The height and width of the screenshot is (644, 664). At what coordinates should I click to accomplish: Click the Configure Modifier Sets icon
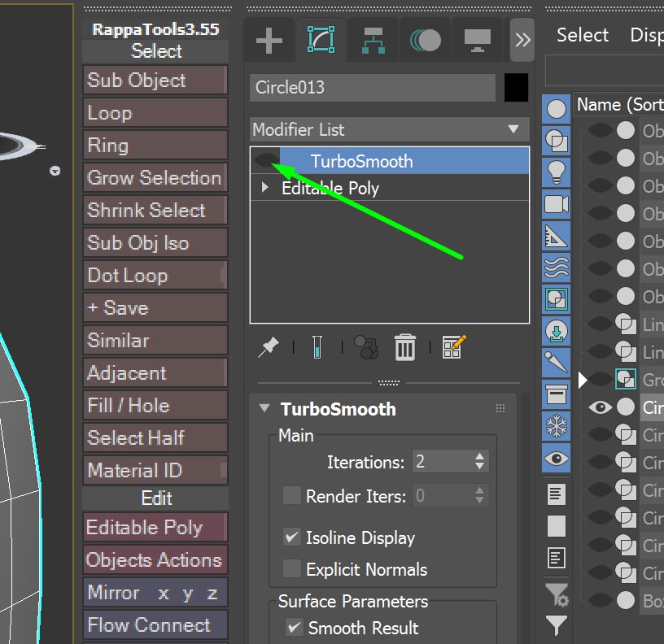point(454,347)
